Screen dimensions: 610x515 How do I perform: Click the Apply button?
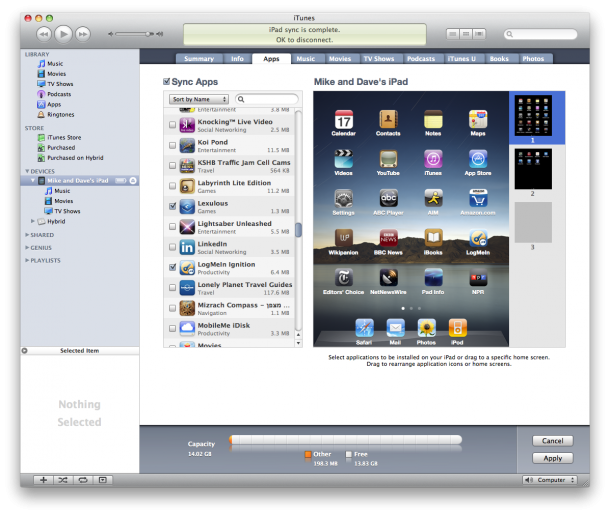[552, 458]
